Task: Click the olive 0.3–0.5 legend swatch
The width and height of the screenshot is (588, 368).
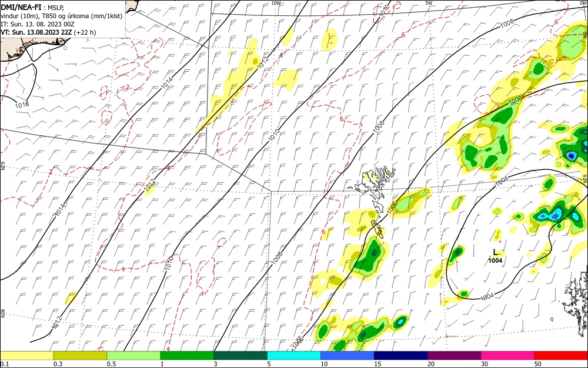Action: (x=80, y=356)
